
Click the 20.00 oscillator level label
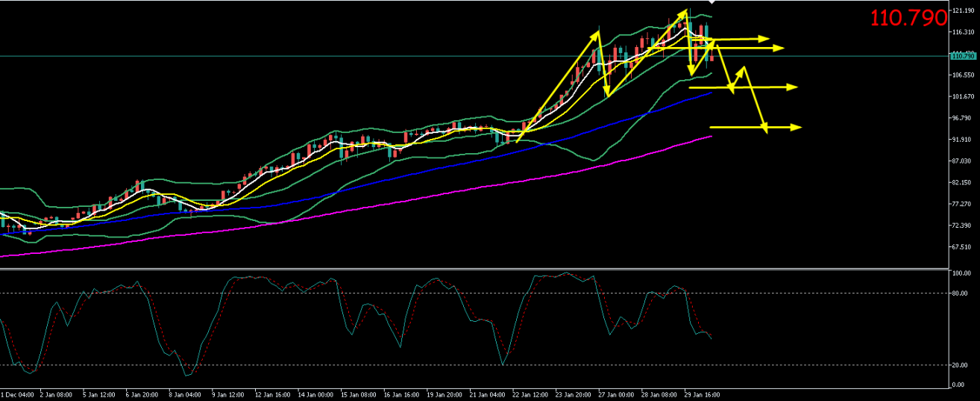pyautogui.click(x=959, y=365)
